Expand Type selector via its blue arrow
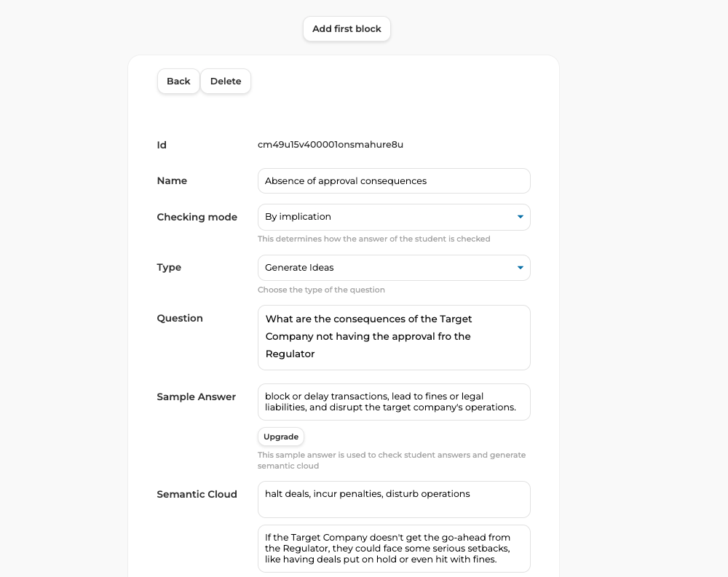Viewport: 728px width, 577px height. tap(520, 268)
